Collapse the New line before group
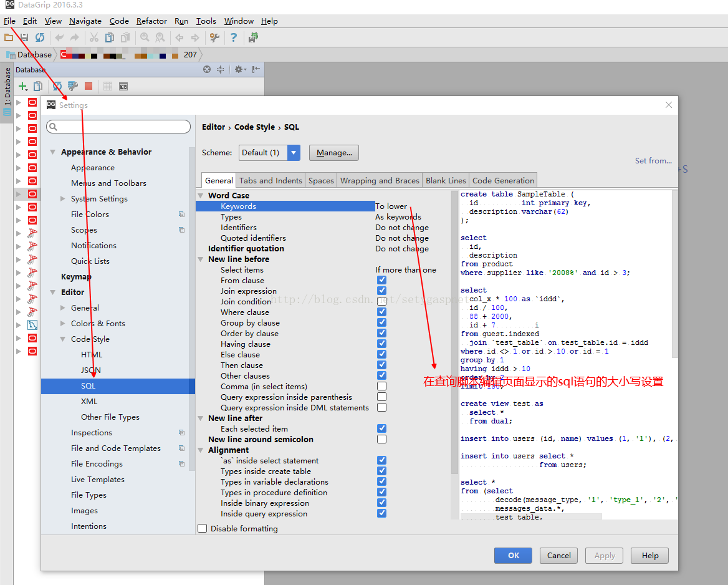 tap(201, 259)
